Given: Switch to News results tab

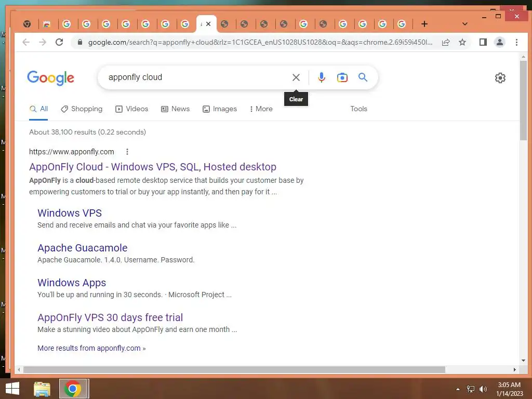Looking at the screenshot, I should (x=175, y=109).
